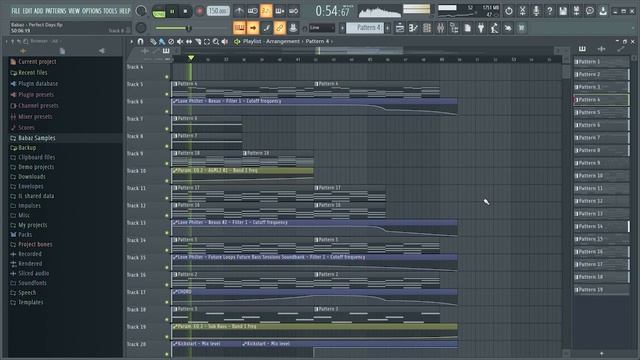
Task: Toggle Pat/Song mode switch
Action: tap(159, 12)
